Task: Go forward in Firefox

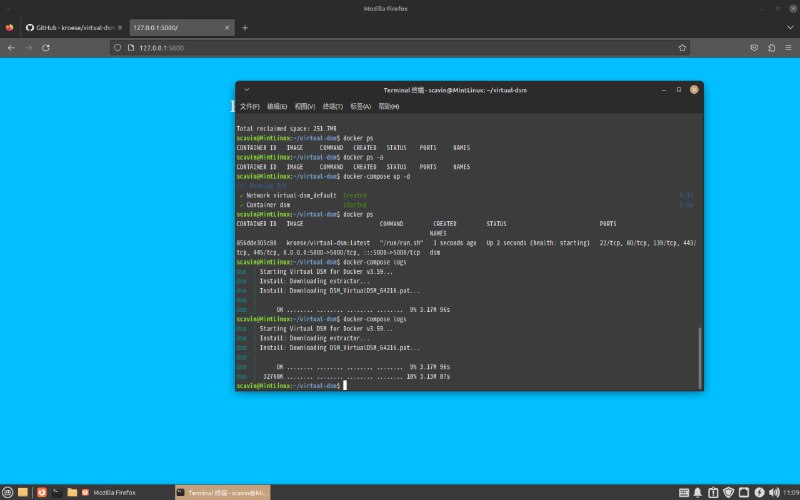Action: (x=29, y=48)
